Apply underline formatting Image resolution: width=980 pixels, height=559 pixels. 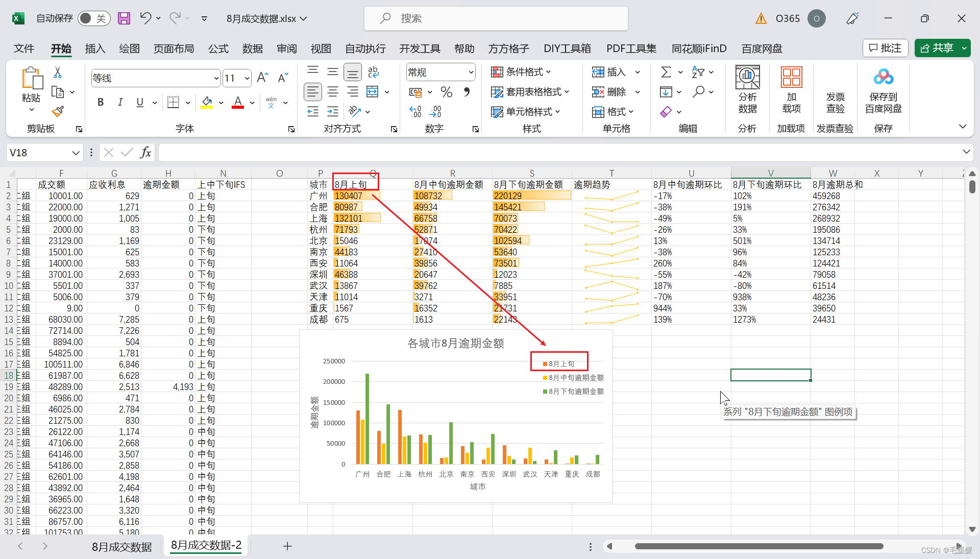(x=140, y=102)
